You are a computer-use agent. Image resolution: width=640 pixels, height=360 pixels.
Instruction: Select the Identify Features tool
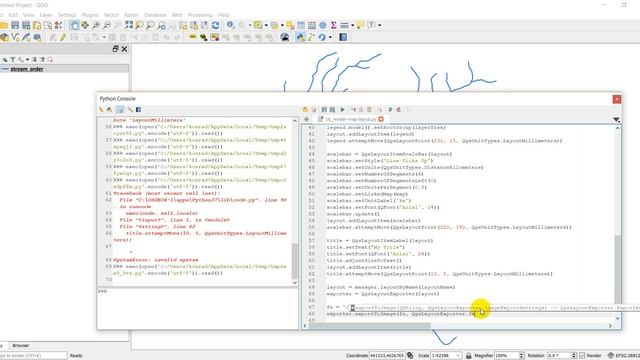231,25
